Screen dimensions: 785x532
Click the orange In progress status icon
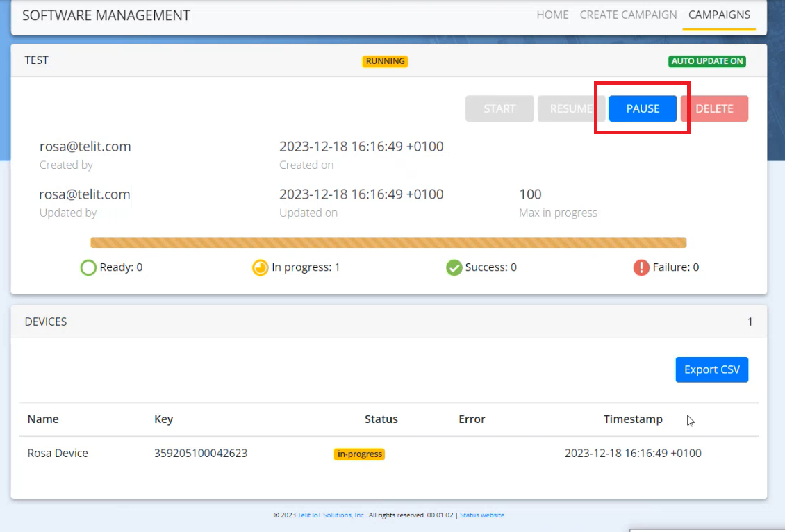point(260,267)
